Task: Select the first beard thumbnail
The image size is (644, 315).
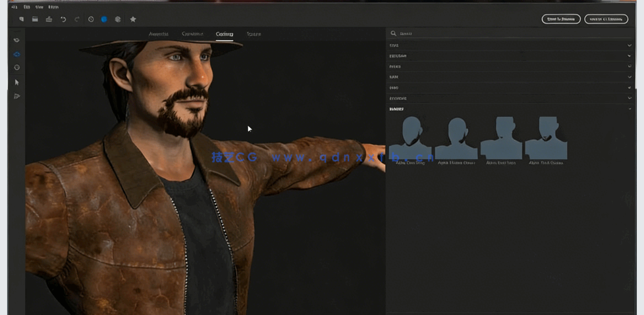Action: tap(410, 139)
